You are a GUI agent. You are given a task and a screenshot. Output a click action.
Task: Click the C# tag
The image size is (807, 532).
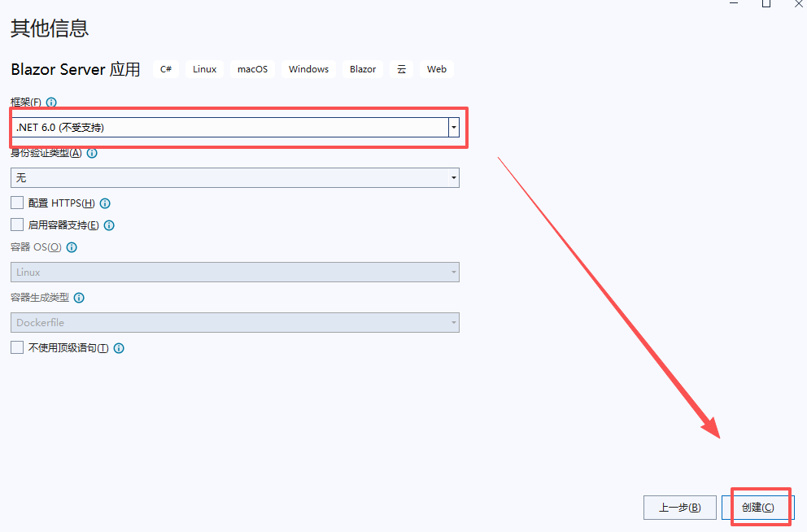(166, 69)
